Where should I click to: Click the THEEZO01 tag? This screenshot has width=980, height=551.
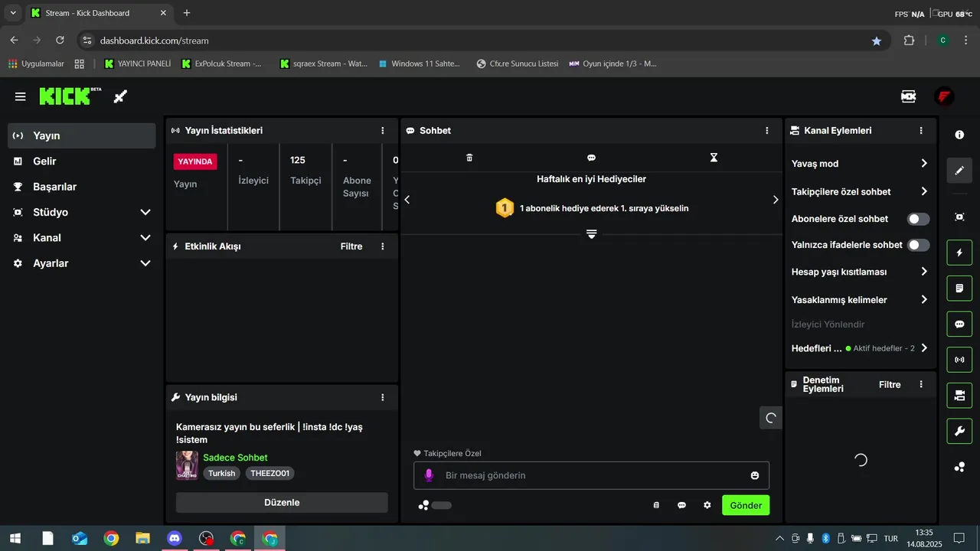(269, 473)
